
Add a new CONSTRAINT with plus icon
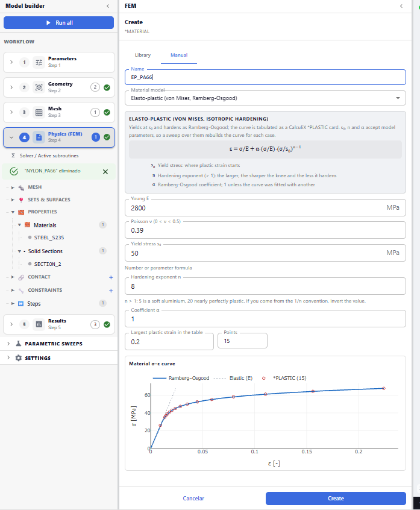pos(111,291)
